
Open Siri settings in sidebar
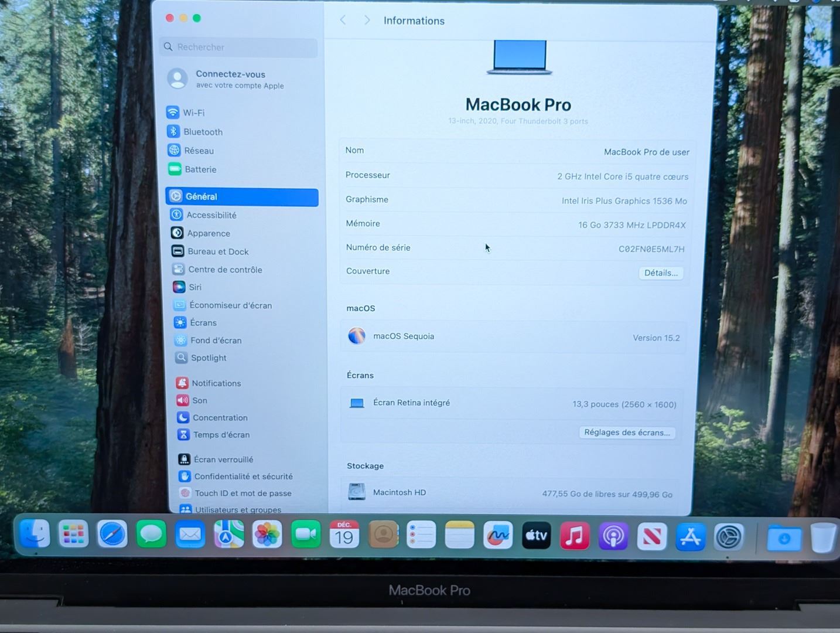click(x=194, y=287)
